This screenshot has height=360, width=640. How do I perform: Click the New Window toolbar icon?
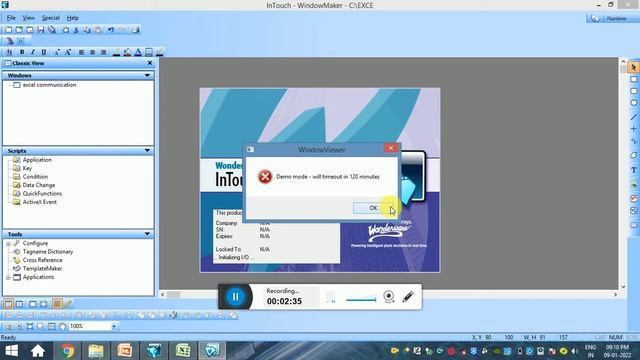(x=9, y=30)
